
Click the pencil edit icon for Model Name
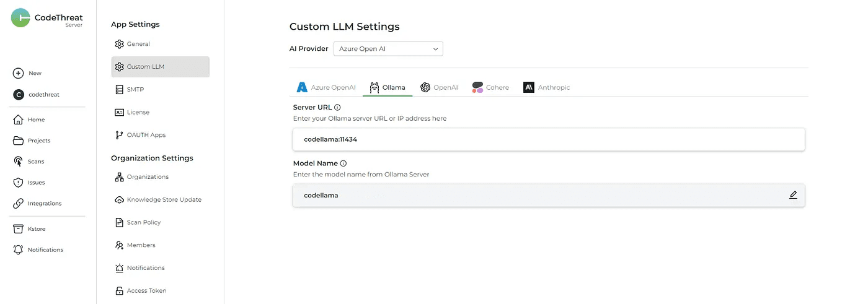793,194
